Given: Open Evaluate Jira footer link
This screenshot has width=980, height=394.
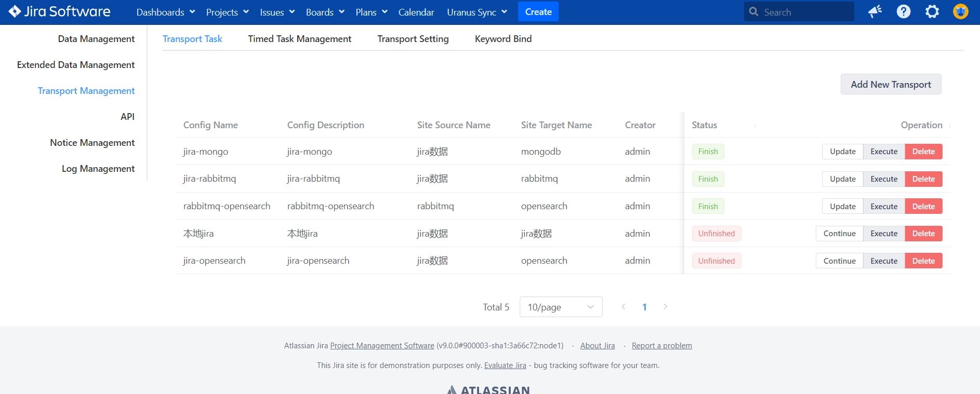Looking at the screenshot, I should point(505,365).
